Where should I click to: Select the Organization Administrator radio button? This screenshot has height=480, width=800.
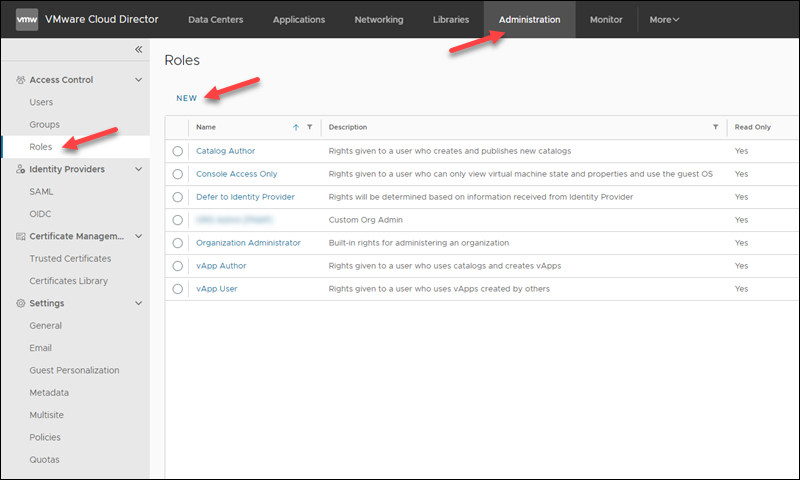[178, 243]
